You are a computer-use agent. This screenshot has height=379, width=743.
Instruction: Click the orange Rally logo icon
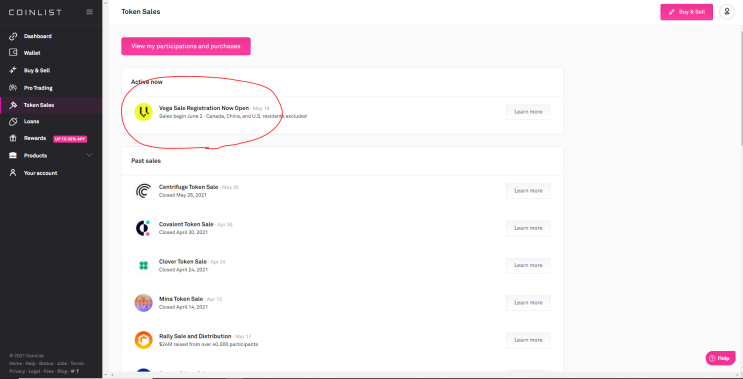point(143,340)
